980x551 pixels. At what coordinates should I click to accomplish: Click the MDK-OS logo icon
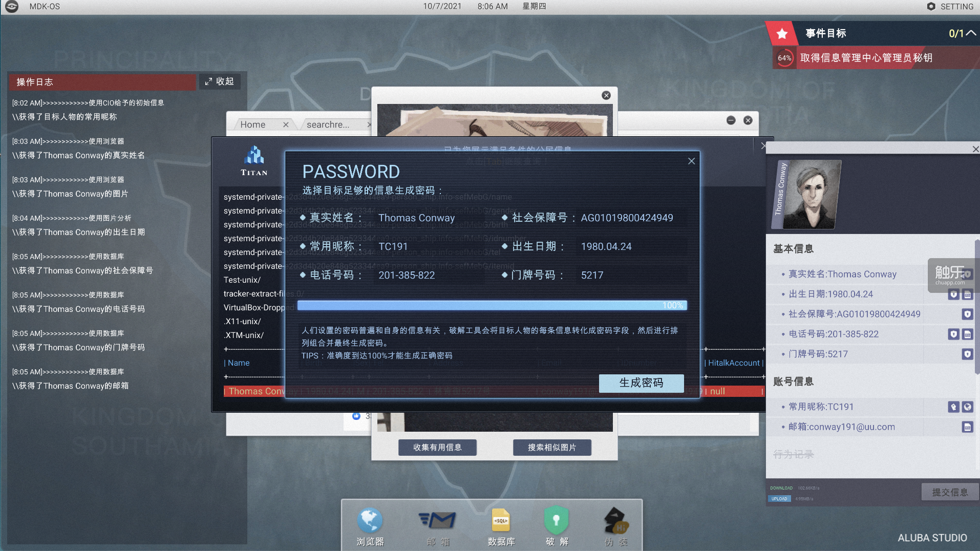click(x=12, y=7)
